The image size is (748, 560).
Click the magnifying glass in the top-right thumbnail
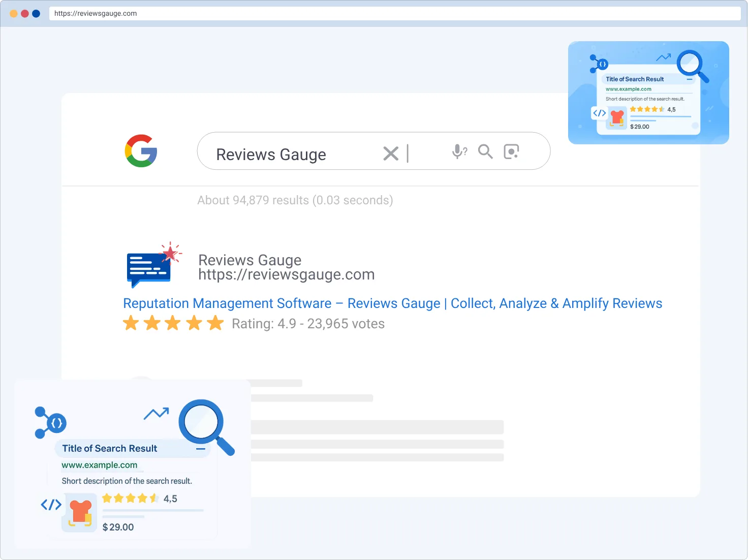pos(693,66)
